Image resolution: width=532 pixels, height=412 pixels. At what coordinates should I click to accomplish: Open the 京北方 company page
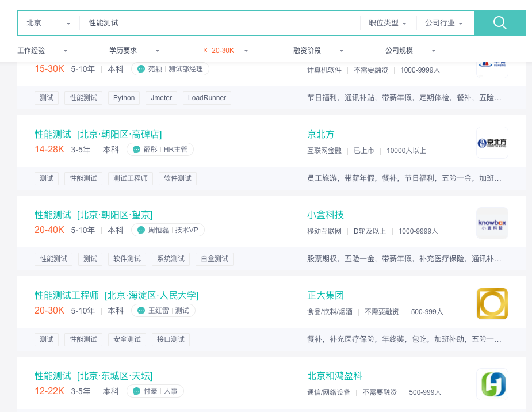320,135
